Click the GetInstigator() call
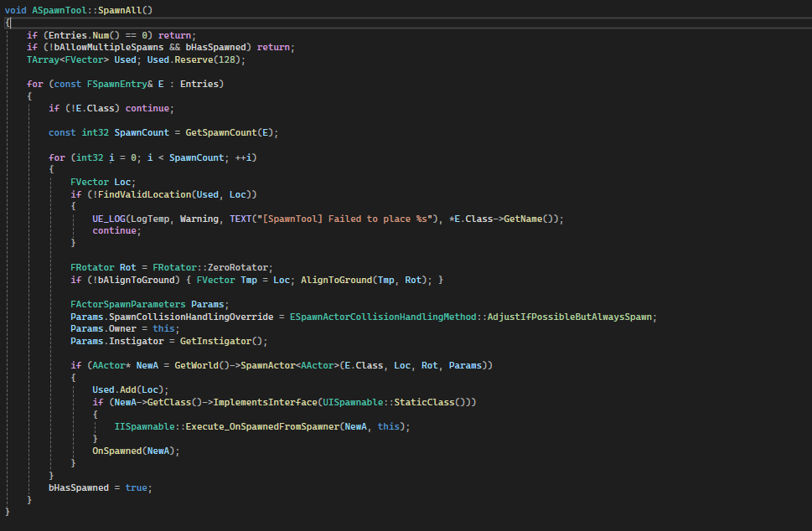812x531 pixels. tap(221, 341)
